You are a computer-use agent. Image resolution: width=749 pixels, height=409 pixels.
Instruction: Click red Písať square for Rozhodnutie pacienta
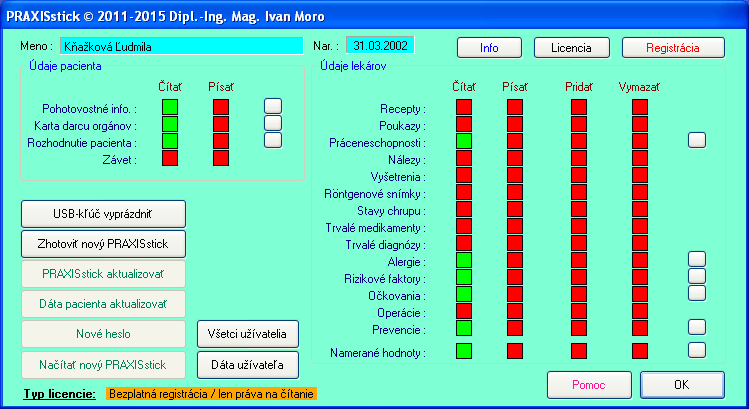pos(221,141)
